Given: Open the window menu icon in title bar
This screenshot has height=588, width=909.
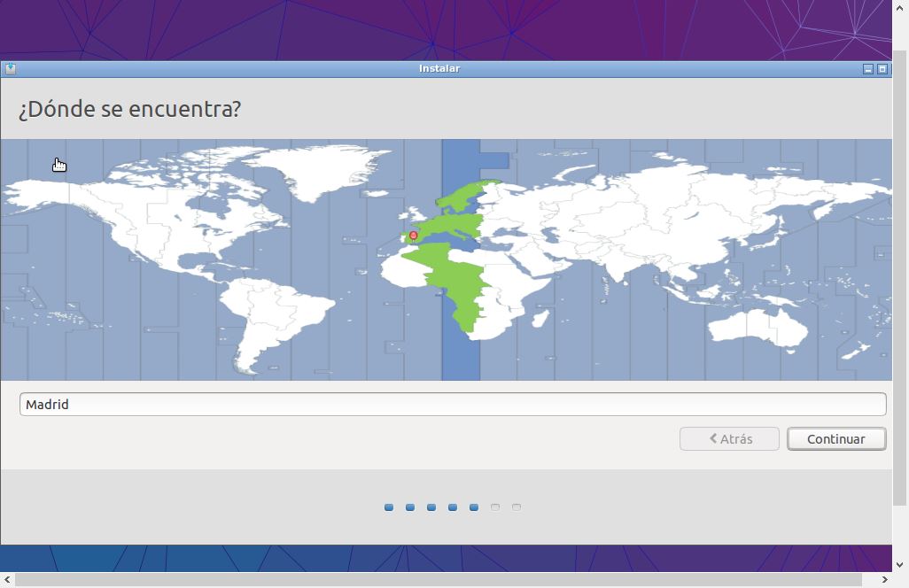Looking at the screenshot, I should pos(10,69).
